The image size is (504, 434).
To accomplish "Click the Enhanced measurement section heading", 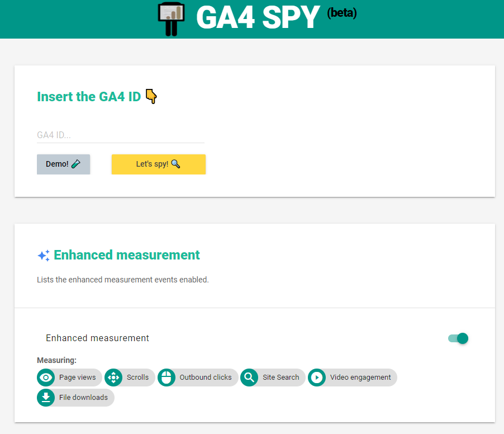I will pyautogui.click(x=127, y=255).
